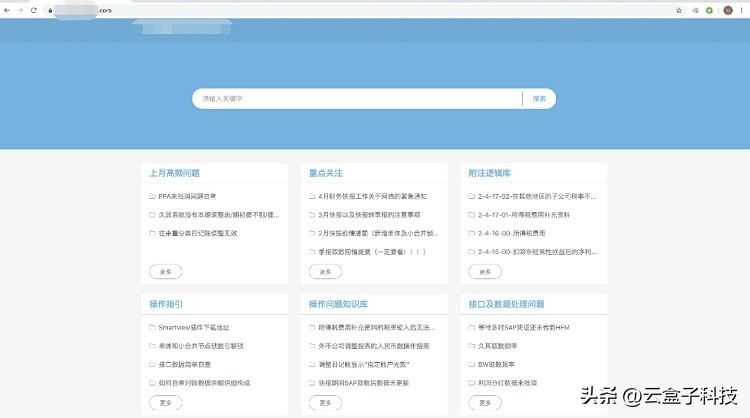This screenshot has height=418, width=750.
Task: Open the 久其系统没有本期调整表 article
Action: pyautogui.click(x=219, y=215)
